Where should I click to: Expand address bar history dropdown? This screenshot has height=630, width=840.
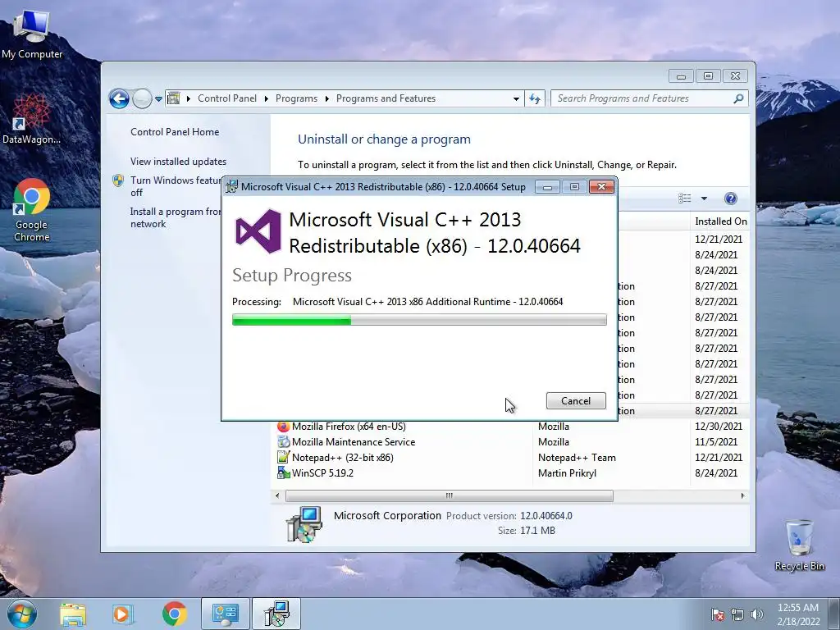click(x=516, y=99)
